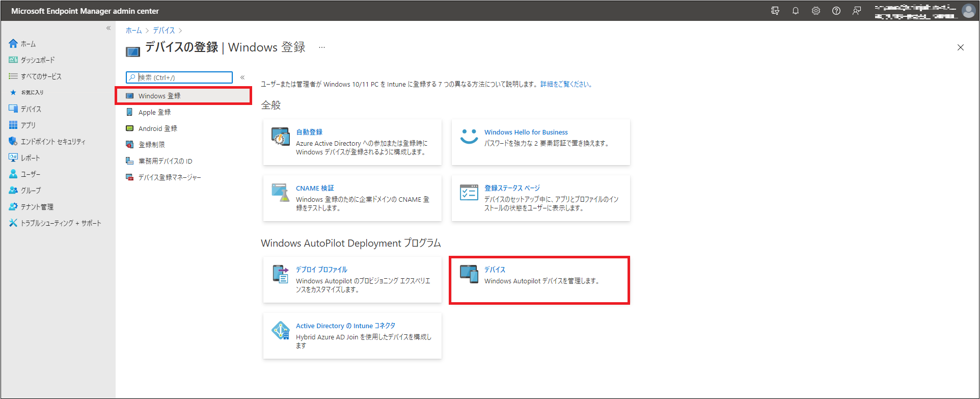Click the Active Directory の Intune コネクタ icon
This screenshot has height=399, width=980.
point(281,330)
